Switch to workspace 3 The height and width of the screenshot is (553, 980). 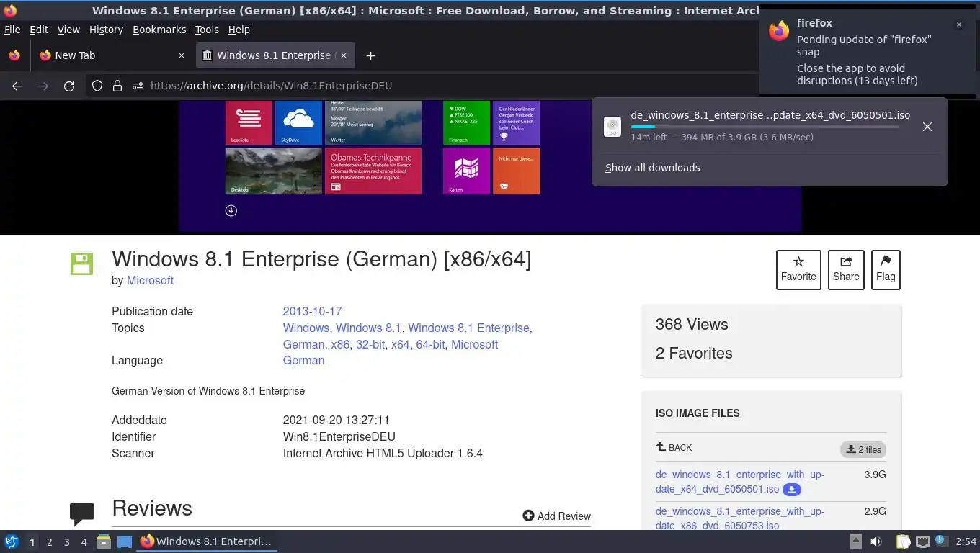pos(66,542)
